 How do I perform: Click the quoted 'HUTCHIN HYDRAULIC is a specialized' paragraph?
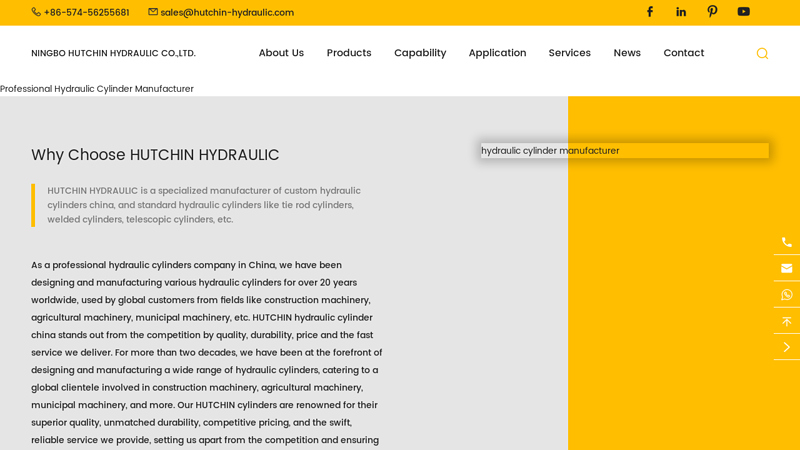pos(204,205)
